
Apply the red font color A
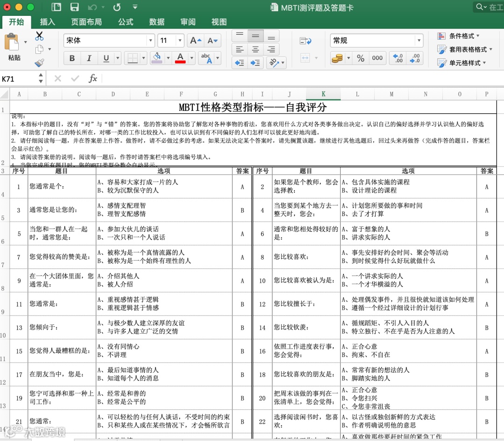[181, 58]
